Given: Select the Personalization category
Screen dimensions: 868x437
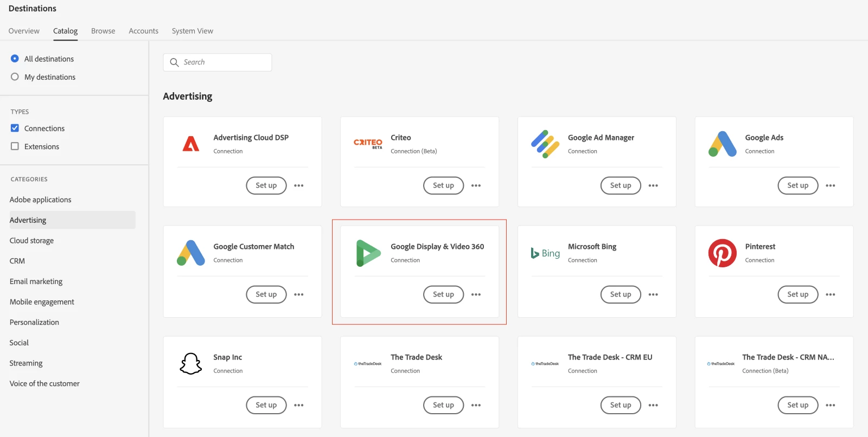Looking at the screenshot, I should pyautogui.click(x=34, y=322).
